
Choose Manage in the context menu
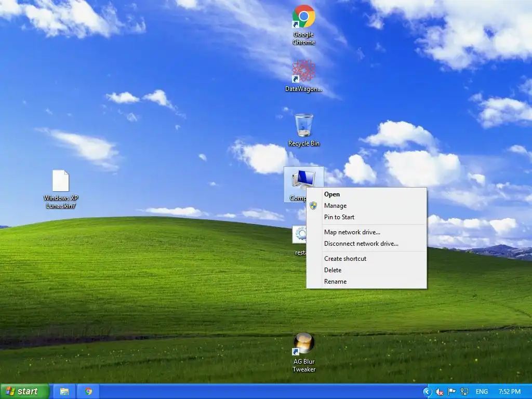(366, 206)
